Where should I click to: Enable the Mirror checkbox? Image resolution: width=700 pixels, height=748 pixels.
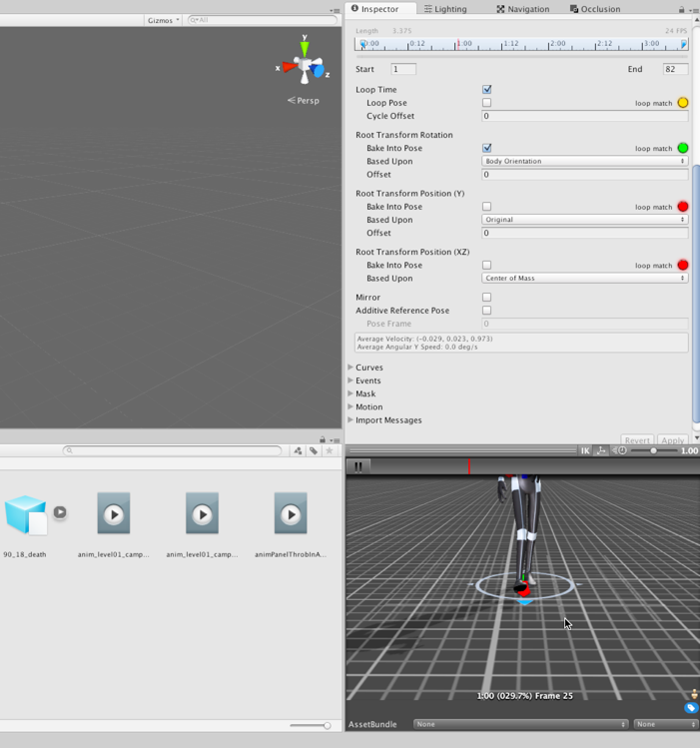coord(486,298)
